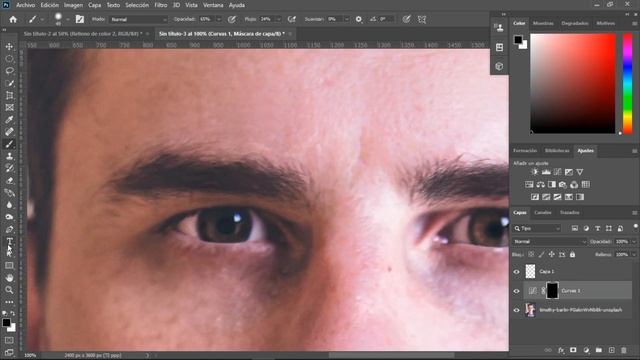Screen dimensions: 640x360
Task: Pick a color in the color field
Action: (x=573, y=84)
